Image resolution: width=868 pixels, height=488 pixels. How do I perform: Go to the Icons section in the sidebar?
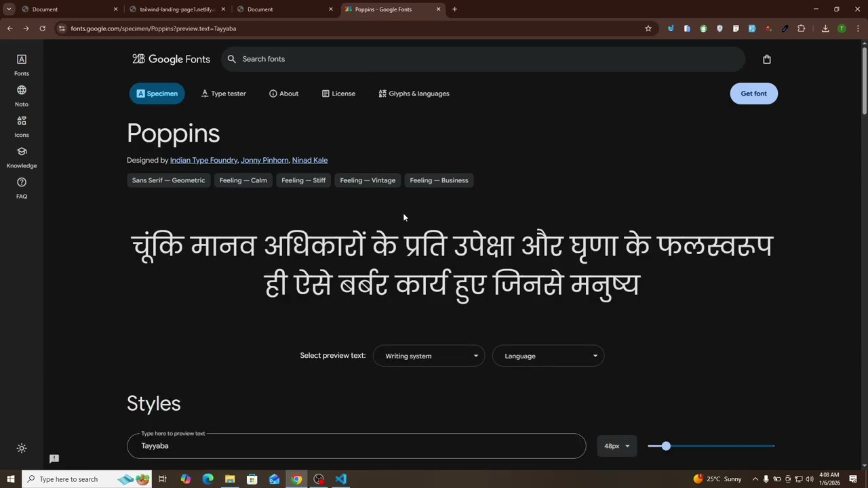(22, 126)
